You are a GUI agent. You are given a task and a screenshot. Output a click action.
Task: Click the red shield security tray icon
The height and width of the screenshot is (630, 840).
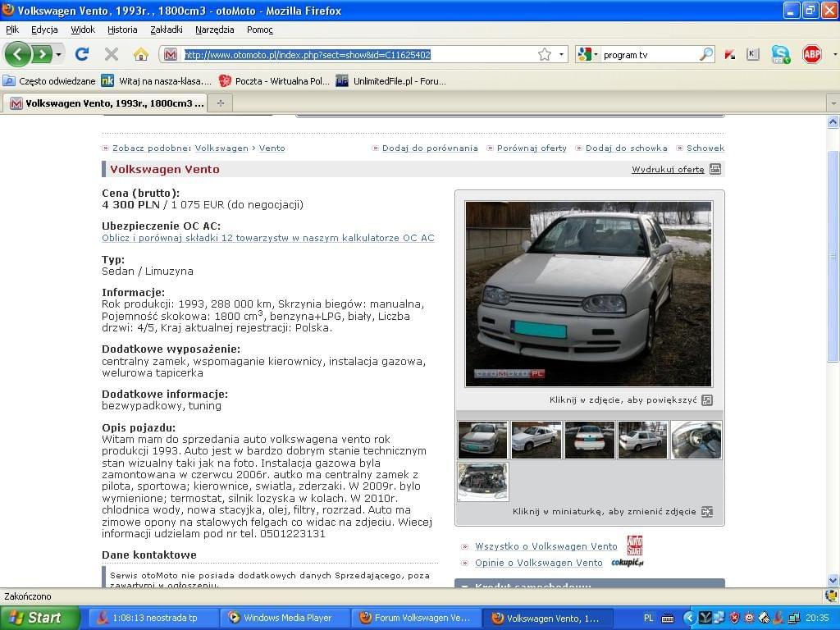point(734,619)
